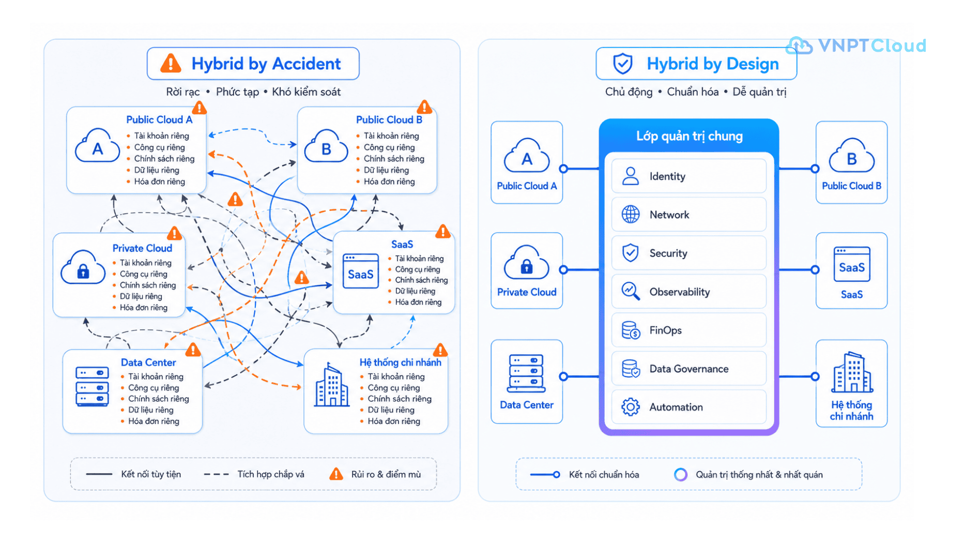The image size is (980, 543).
Task: Click the warning badge on the Accident panel's SaaS card
Action: click(443, 231)
